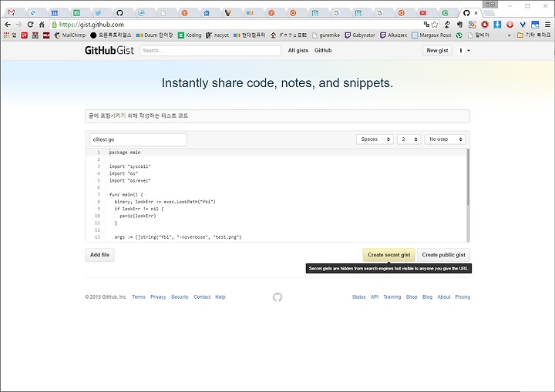
Task: Open the user account dropdown menu
Action: click(464, 51)
